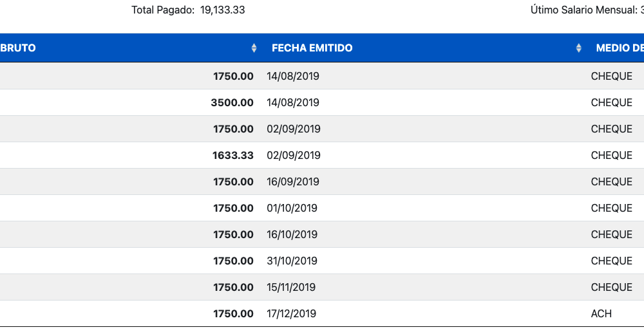Select the 1633.33 amount cell
This screenshot has height=334, width=644.
(233, 156)
